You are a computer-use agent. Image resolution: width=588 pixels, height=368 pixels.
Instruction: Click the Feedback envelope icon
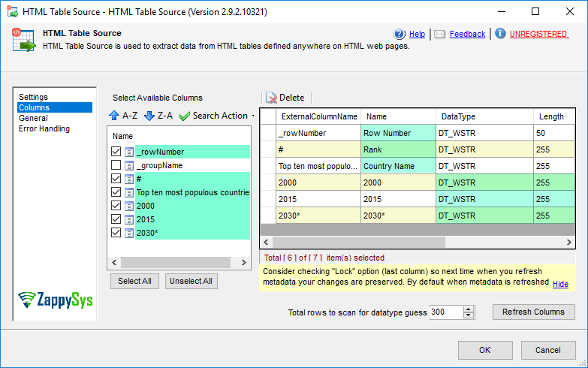(440, 35)
